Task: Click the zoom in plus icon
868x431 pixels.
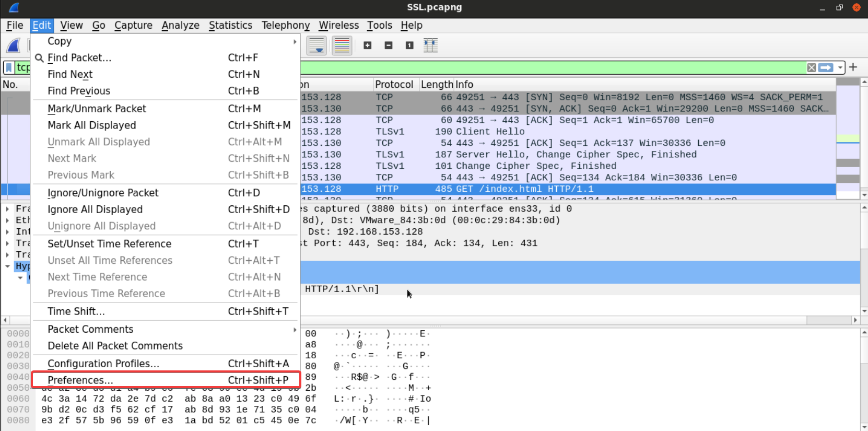Action: pos(368,45)
